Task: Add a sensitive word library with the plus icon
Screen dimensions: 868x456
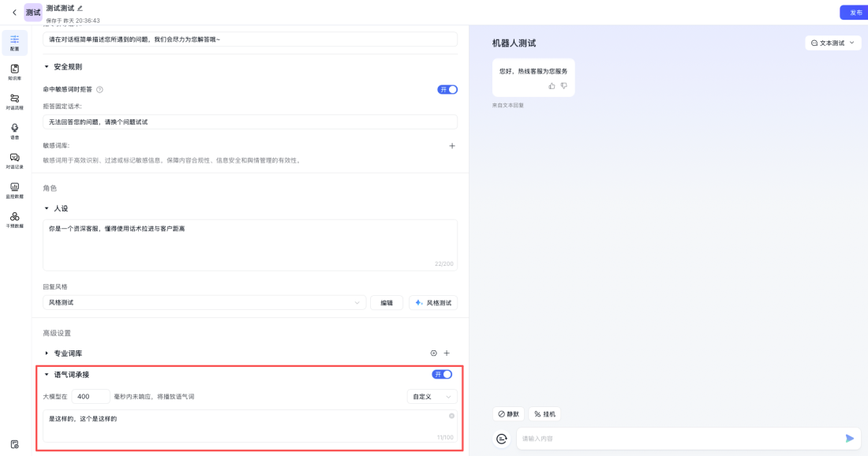Action: pos(451,145)
